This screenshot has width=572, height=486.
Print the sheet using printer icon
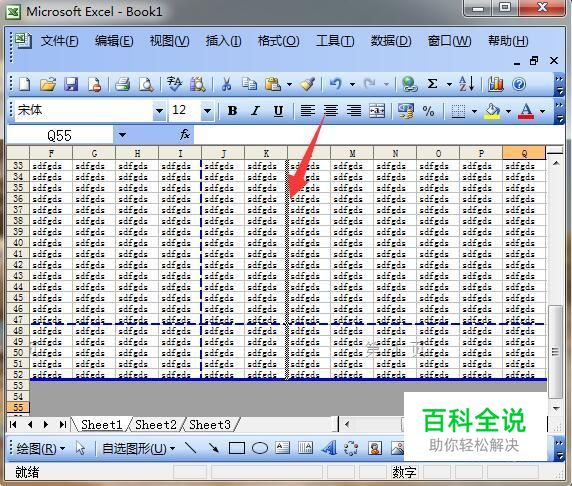(123, 84)
